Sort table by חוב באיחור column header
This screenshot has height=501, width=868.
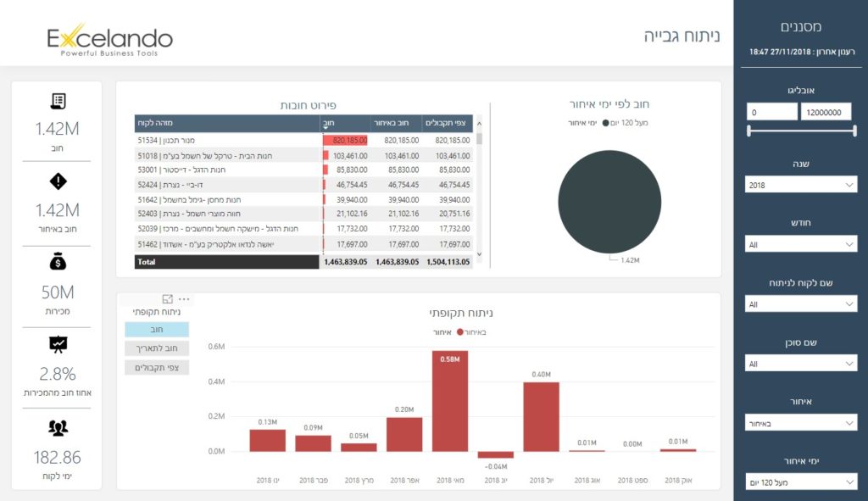[396, 124]
